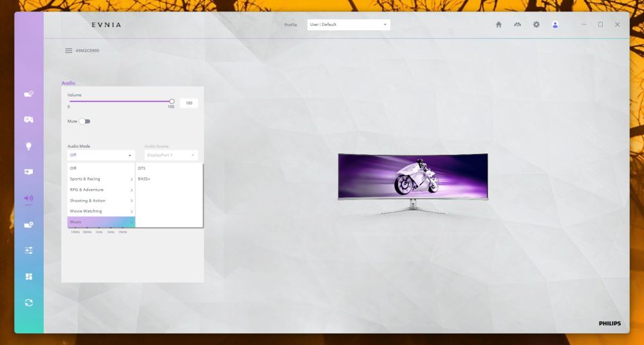
Task: Click the volume value field showing 100
Action: pyautogui.click(x=189, y=103)
